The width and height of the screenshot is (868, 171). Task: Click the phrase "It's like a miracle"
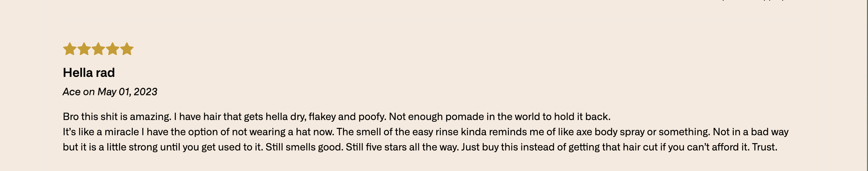[x=101, y=132]
